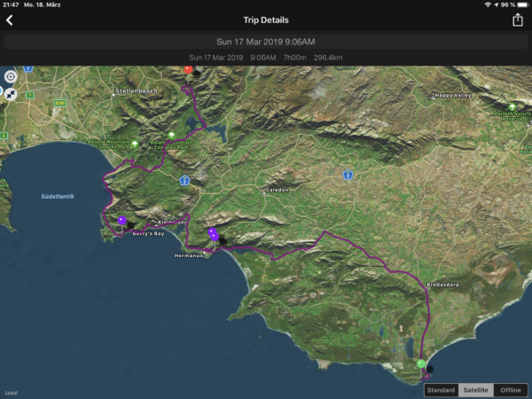
Task: Tap the Betty's Bay label
Action: (x=148, y=234)
